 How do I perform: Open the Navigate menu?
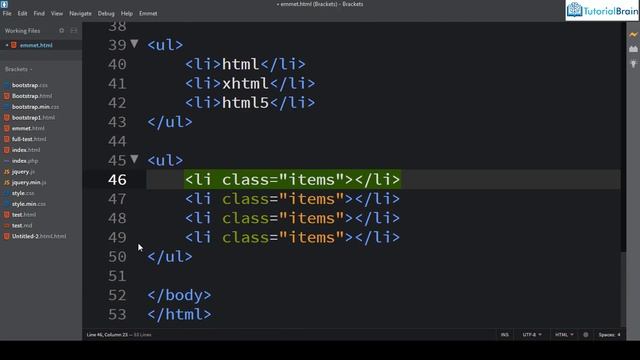tap(80, 13)
